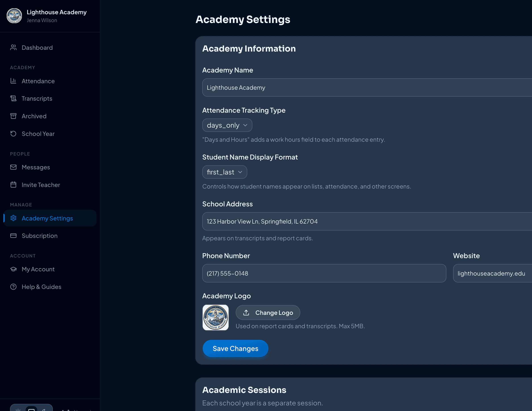Viewport: 532px width, 411px height.
Task: Select the Academy Settings menu item
Action: click(x=47, y=218)
